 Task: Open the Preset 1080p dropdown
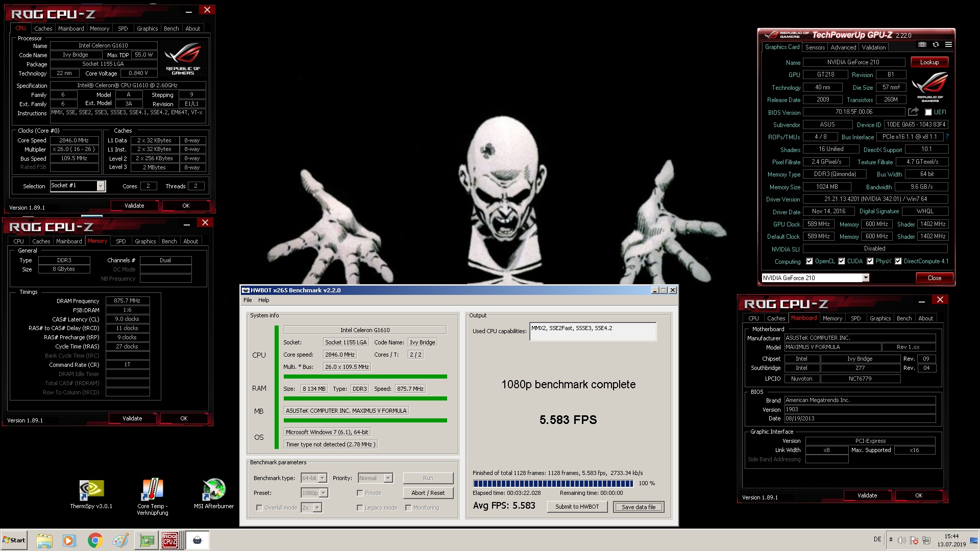click(324, 493)
